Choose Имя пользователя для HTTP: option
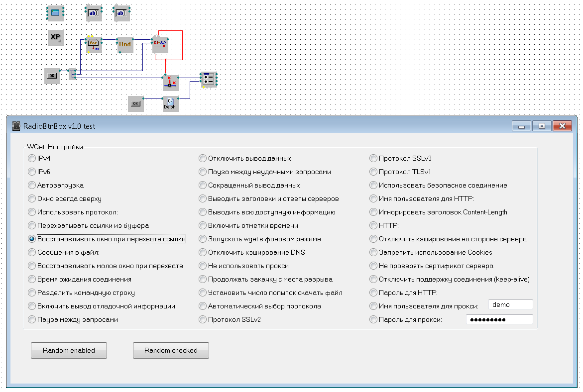 tap(422, 198)
